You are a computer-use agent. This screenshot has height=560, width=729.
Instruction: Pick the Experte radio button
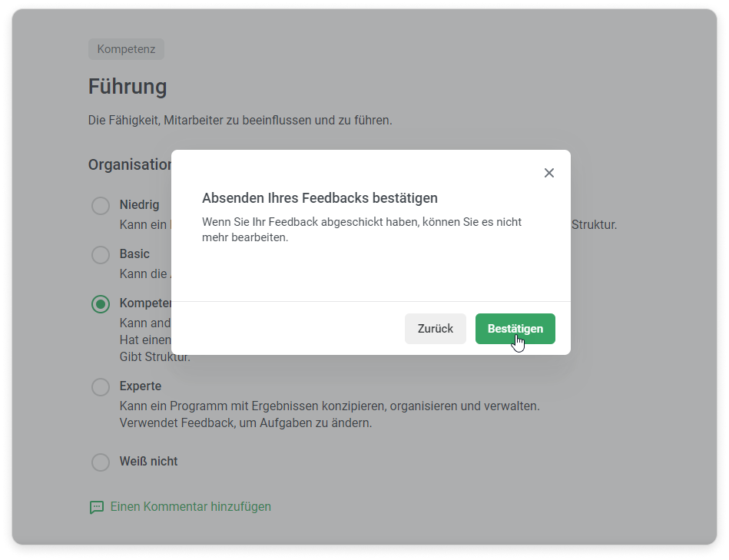pos(101,386)
